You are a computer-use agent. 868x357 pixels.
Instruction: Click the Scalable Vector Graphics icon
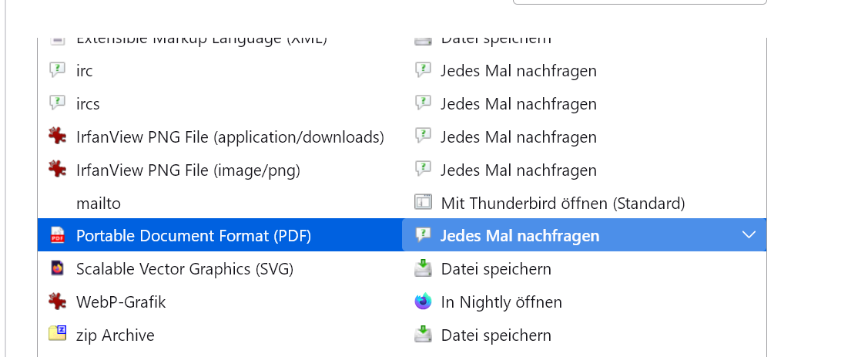point(57,268)
